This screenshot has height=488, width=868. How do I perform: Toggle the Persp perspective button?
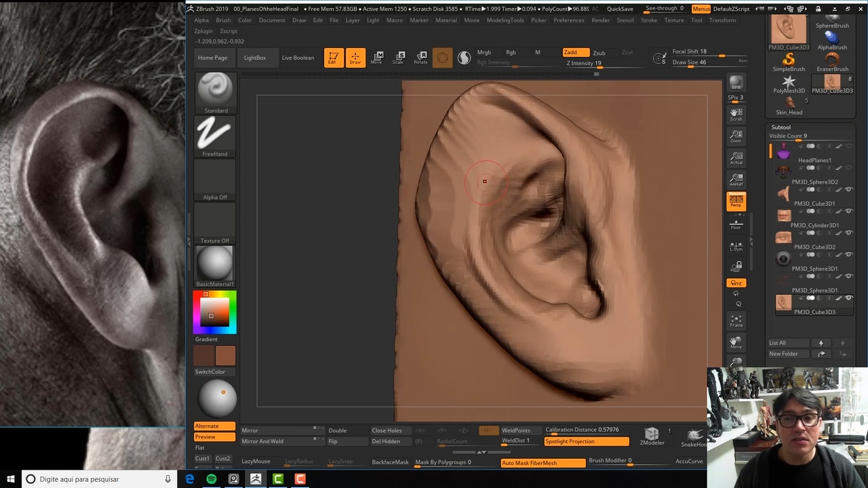[x=736, y=201]
